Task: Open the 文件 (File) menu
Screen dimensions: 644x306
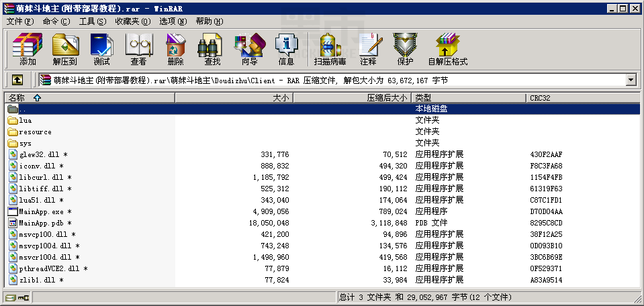Action: click(x=20, y=21)
